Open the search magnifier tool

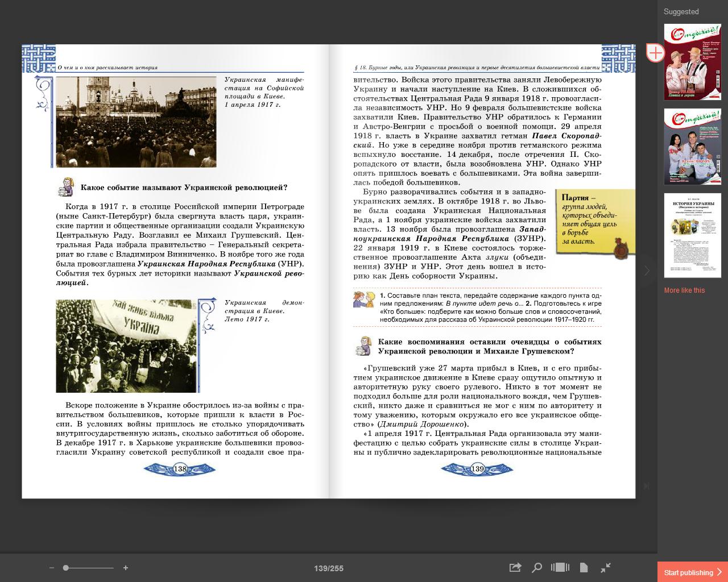(537, 567)
